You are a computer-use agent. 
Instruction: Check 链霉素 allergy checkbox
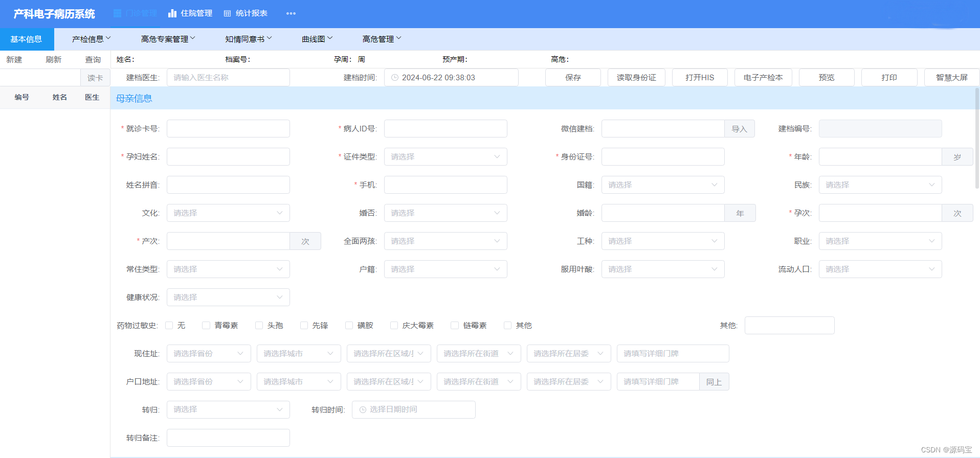click(455, 325)
